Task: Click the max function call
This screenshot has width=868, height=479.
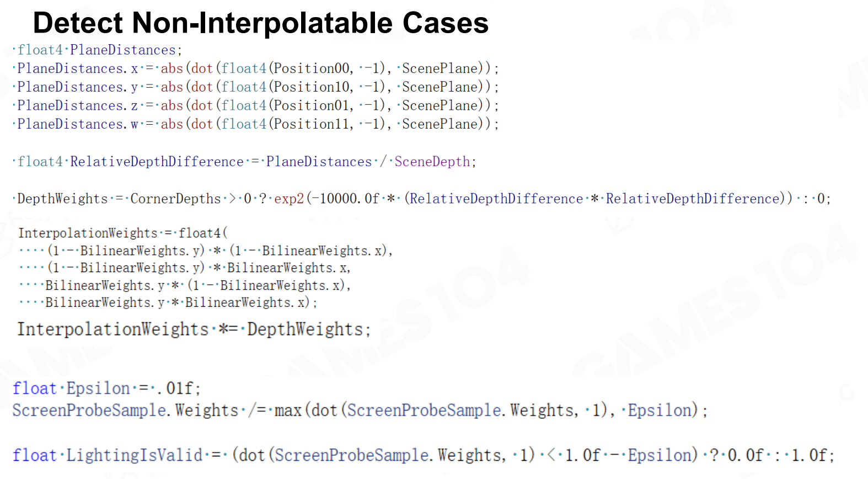Action: click(x=287, y=411)
